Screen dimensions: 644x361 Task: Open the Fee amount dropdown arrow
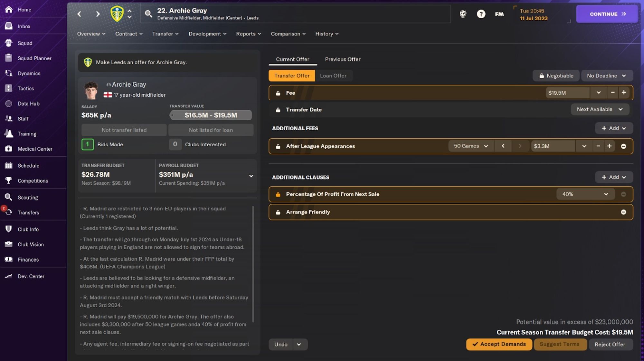tap(598, 93)
